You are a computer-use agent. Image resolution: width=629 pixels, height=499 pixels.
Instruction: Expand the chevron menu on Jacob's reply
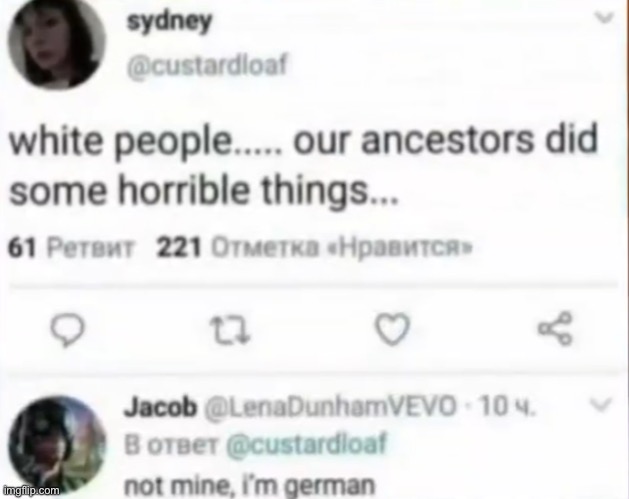pyautogui.click(x=601, y=404)
